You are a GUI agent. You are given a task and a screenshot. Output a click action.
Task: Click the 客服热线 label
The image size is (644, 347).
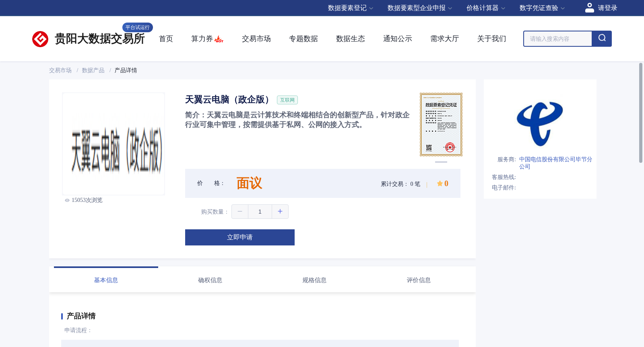pos(504,177)
